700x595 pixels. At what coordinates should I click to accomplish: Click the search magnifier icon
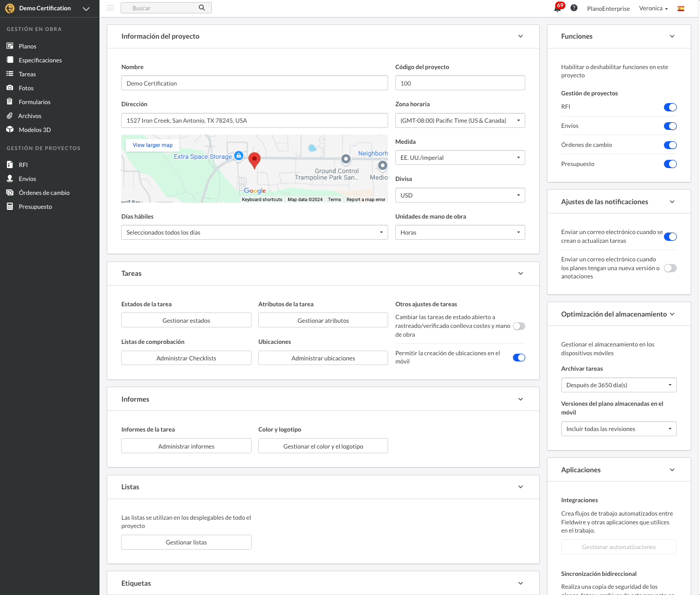pos(202,8)
